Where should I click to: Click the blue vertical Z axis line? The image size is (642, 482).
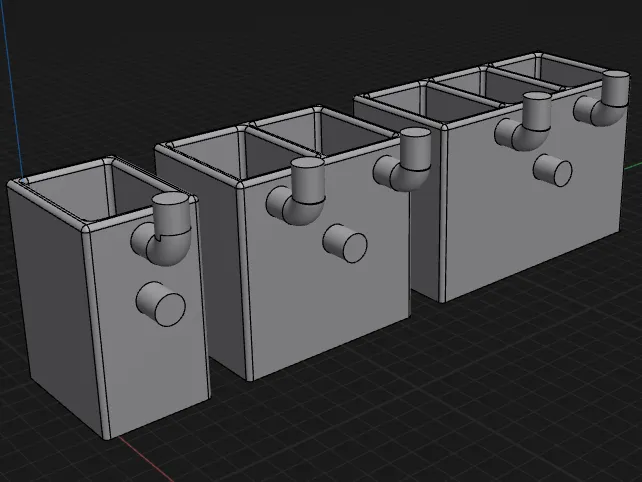coord(12,86)
